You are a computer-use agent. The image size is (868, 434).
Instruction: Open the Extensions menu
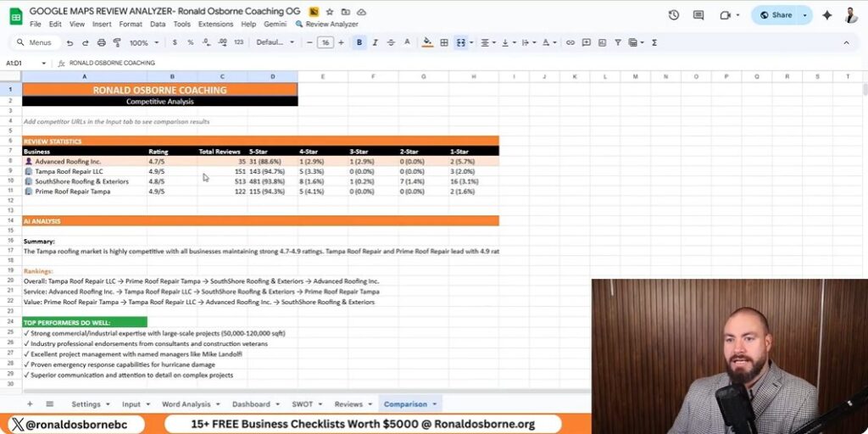[215, 25]
